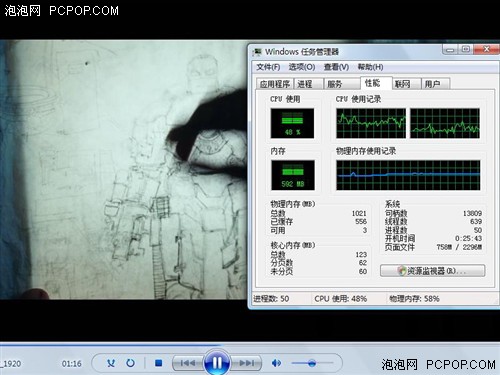Switch to the 应用程序 tab
This screenshot has width=500, height=375.
[x=275, y=84]
